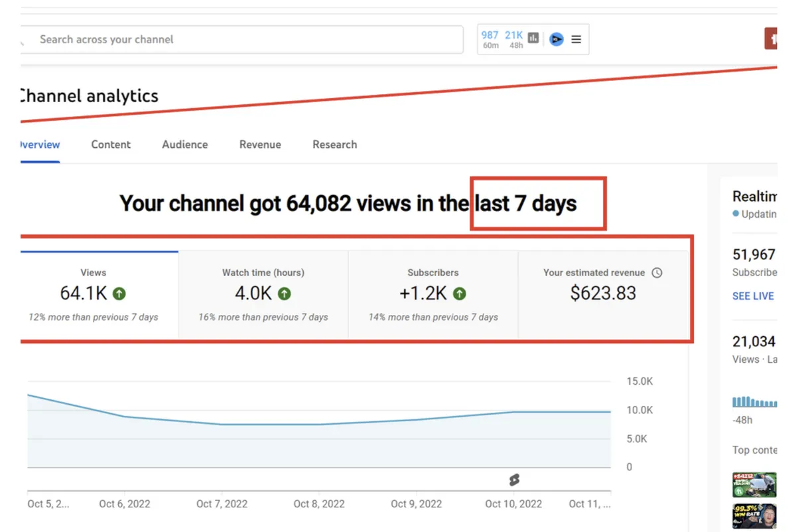
Task: Open the Revenue tab
Action: (260, 145)
